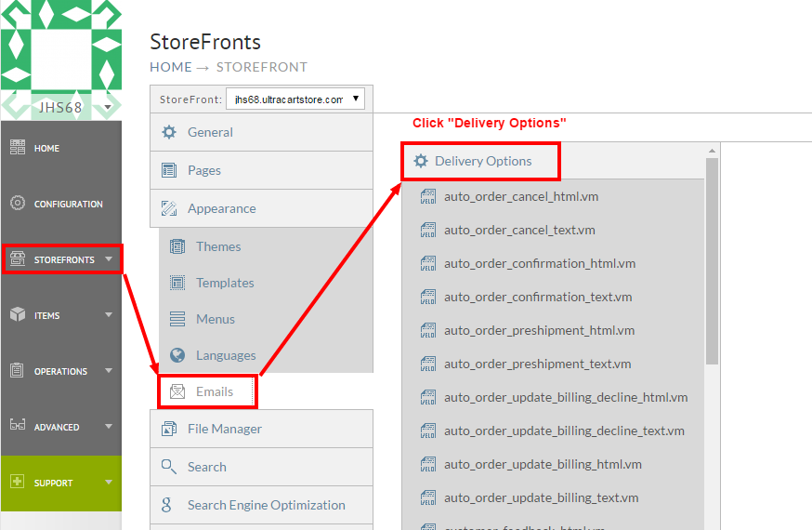The width and height of the screenshot is (812, 530).
Task: Click the email list vertical scrollbar
Action: [x=712, y=261]
